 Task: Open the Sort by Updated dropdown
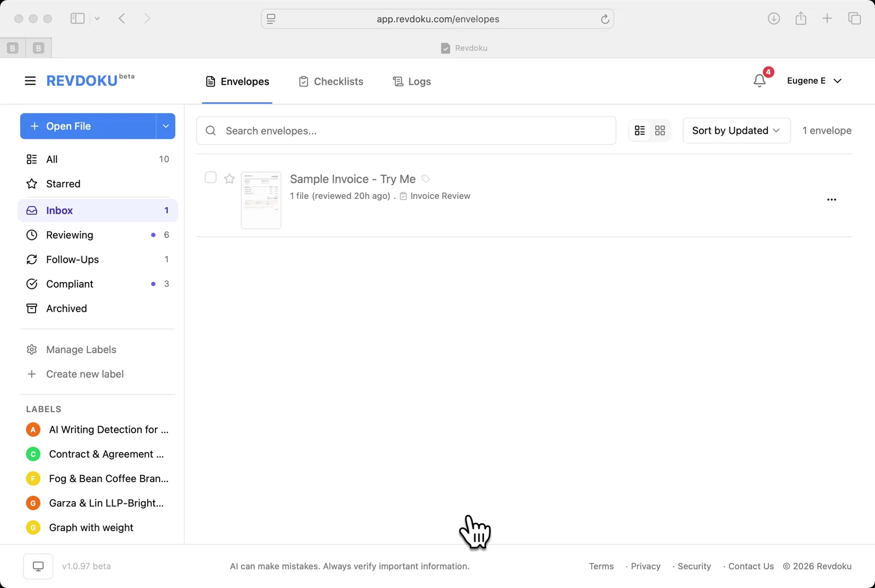(736, 130)
